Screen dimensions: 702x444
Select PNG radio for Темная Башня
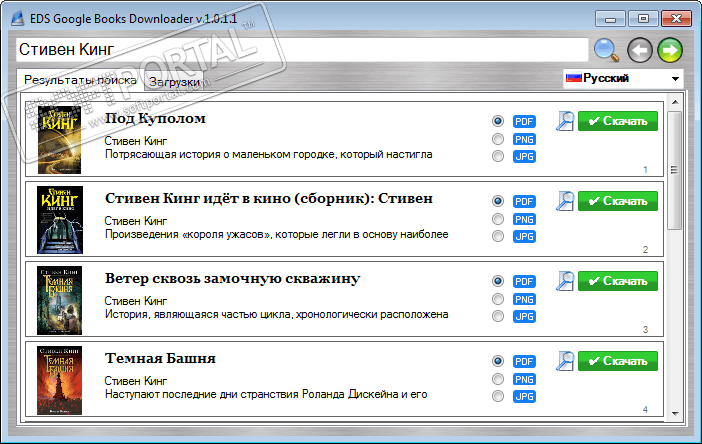click(497, 379)
